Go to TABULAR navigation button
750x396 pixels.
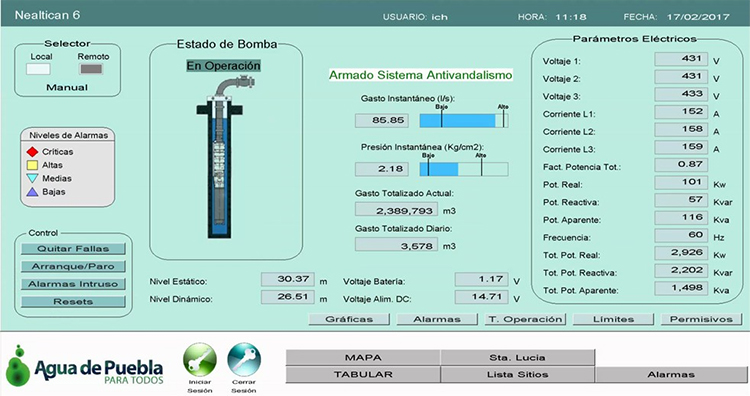[363, 374]
